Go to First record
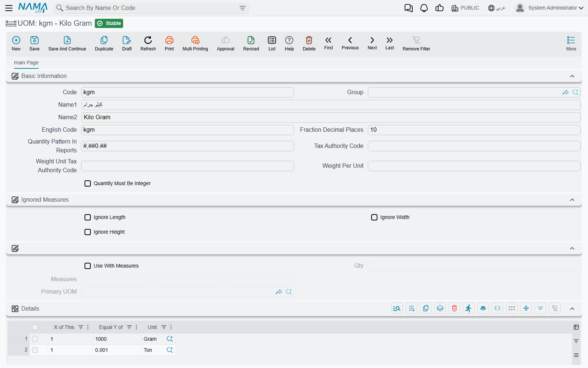The width and height of the screenshot is (588, 368). [x=329, y=43]
